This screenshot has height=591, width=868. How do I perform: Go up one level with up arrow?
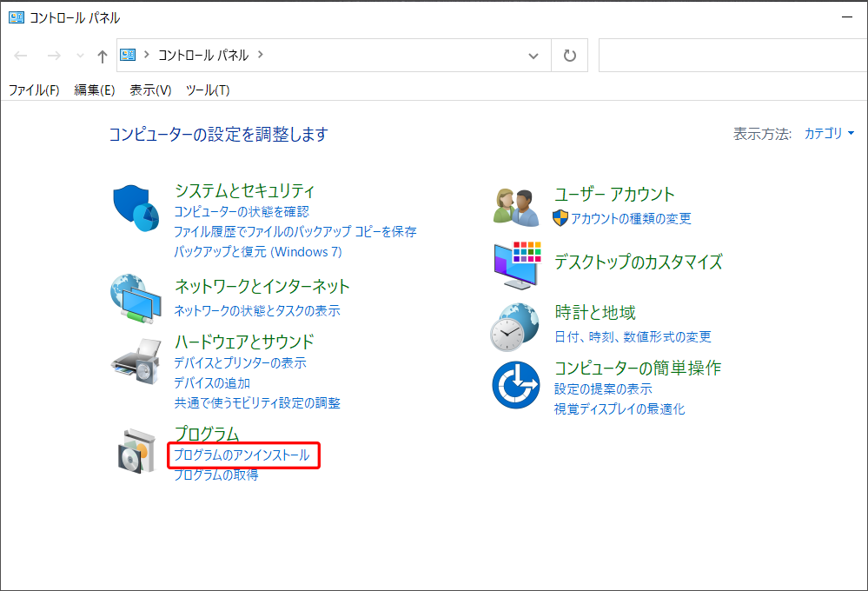[x=102, y=56]
